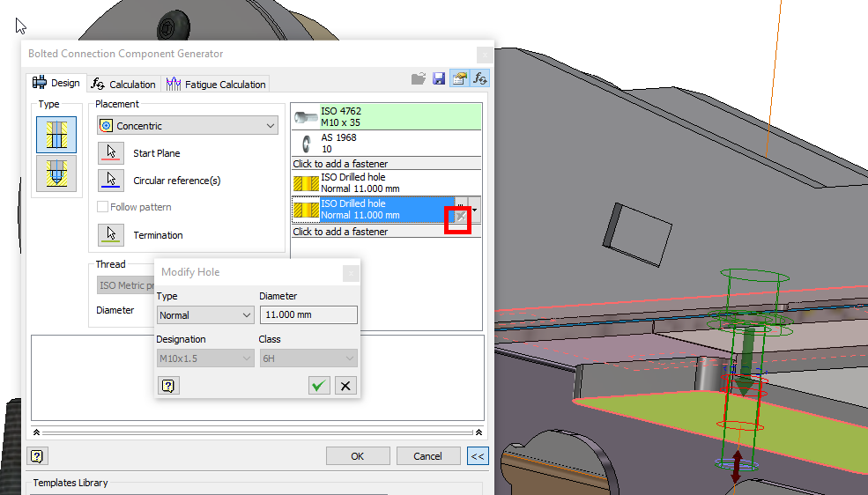Open the hole Type Normal dropdown
Image resolution: width=868 pixels, height=495 pixels.
coord(205,315)
